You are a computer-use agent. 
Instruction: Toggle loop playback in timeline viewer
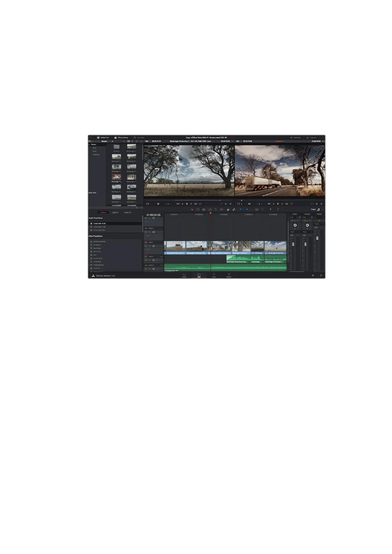(x=291, y=204)
